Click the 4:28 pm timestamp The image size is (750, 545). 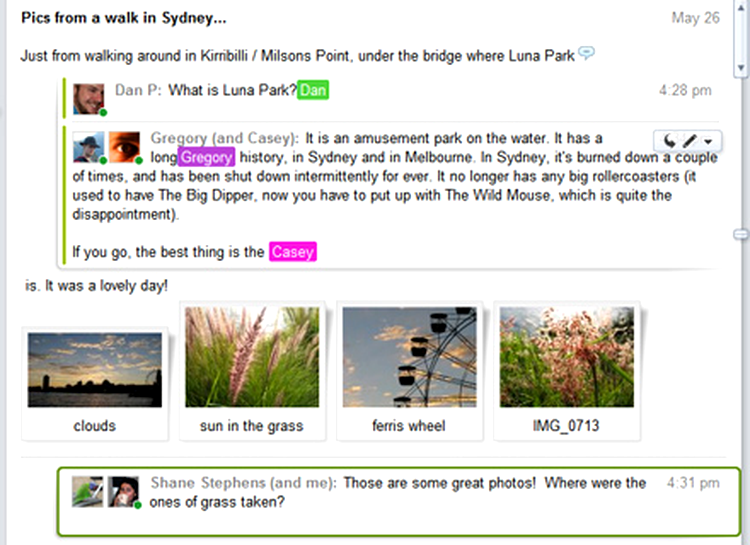685,90
